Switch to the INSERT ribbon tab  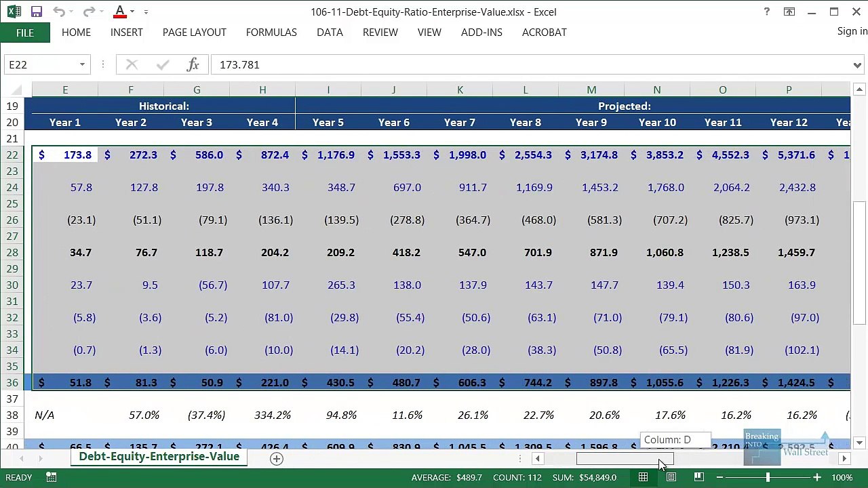coord(127,33)
